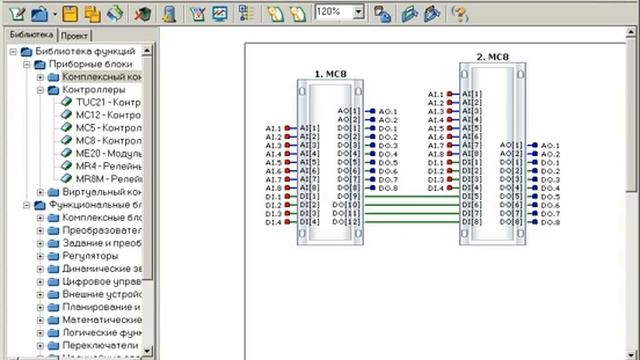Click the library tree scrollbar down arrow
Viewport: 640px width, 360px height.
click(x=147, y=351)
